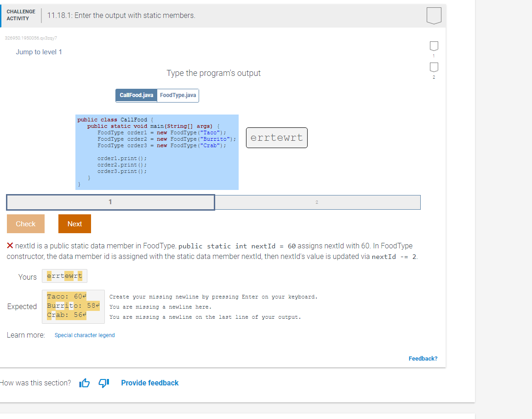Viewport: 532px width, 419px height.
Task: Select answer input field 1
Action: pos(110,202)
